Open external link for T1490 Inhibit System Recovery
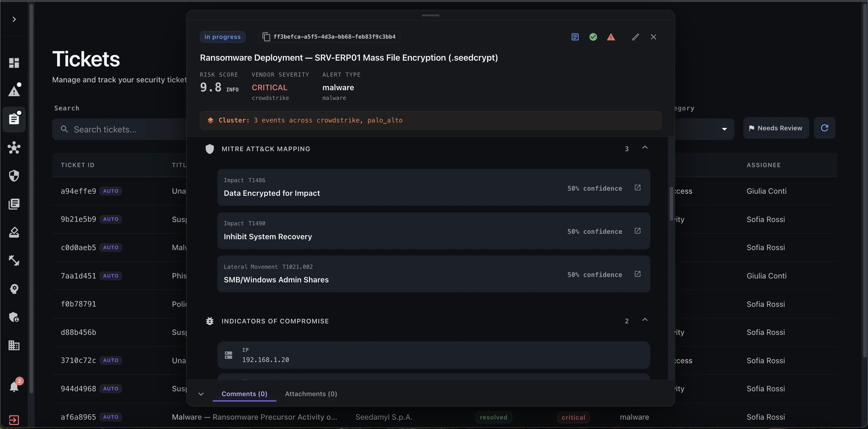The height and width of the screenshot is (429, 868). 637,231
